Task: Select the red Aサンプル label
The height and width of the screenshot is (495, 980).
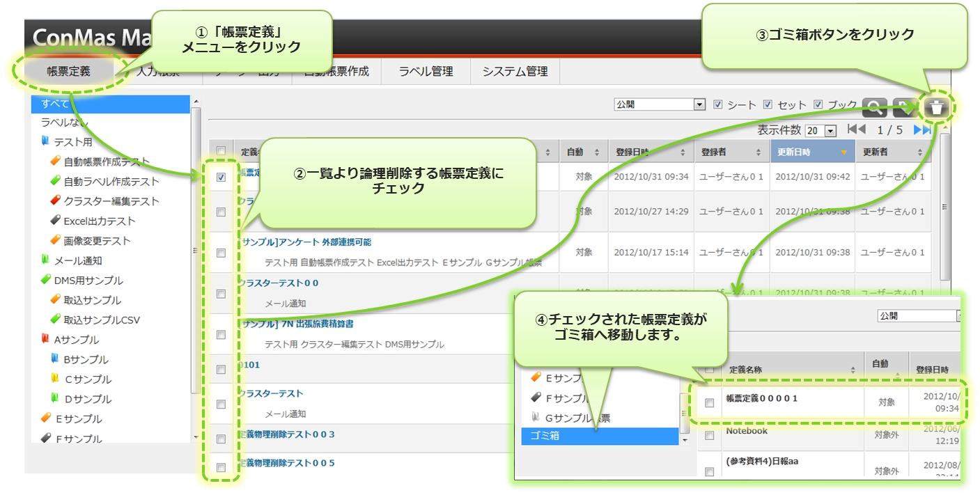Action: [76, 340]
